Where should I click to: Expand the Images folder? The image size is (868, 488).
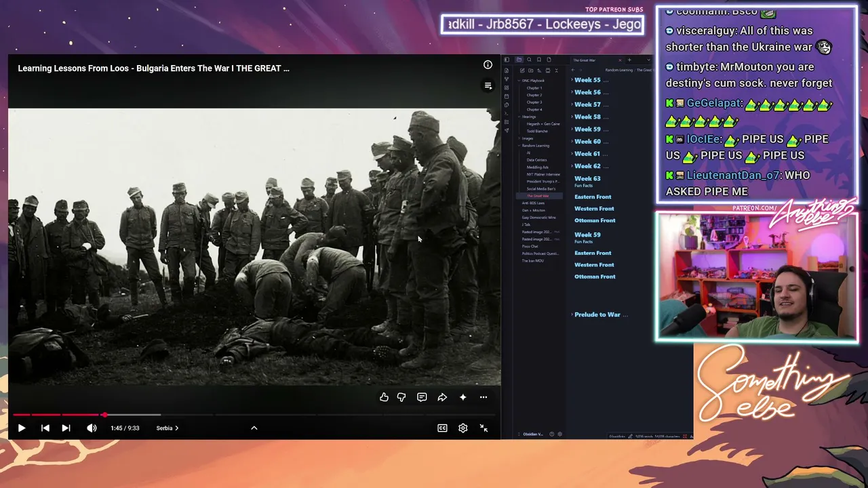point(528,138)
